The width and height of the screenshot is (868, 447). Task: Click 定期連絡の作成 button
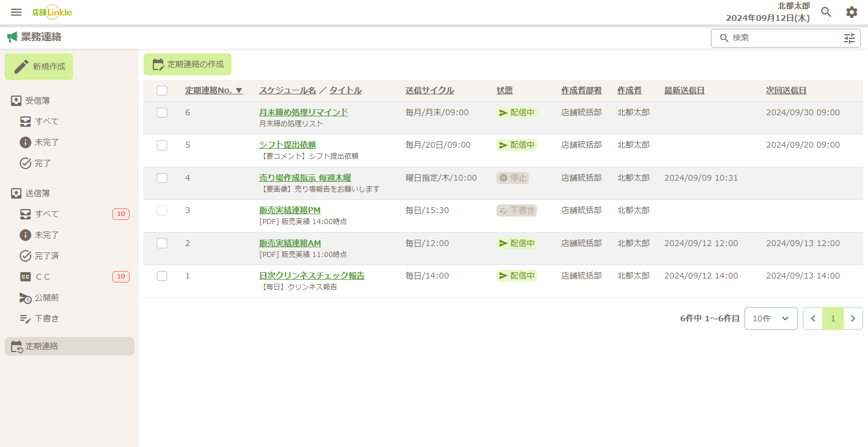click(187, 64)
